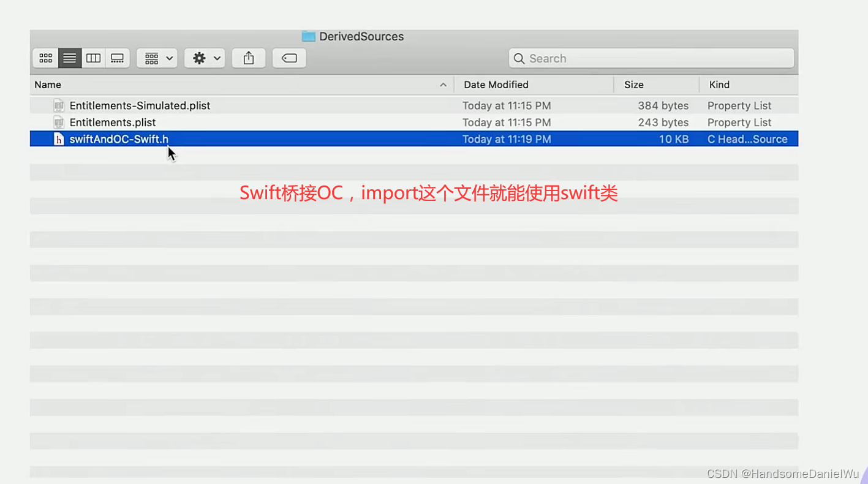868x484 pixels.
Task: Toggle list view mode
Action: 69,58
